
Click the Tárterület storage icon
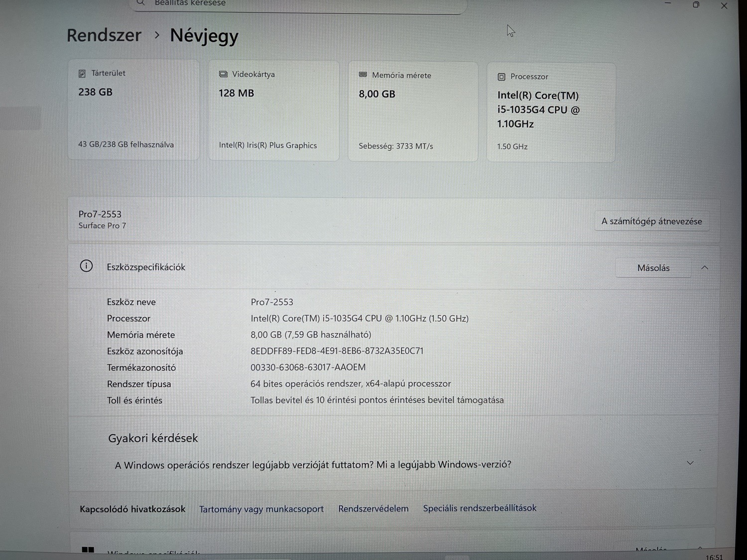82,74
